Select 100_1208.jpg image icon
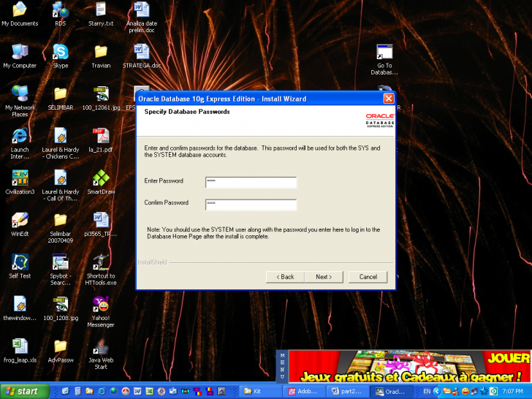 click(x=61, y=308)
